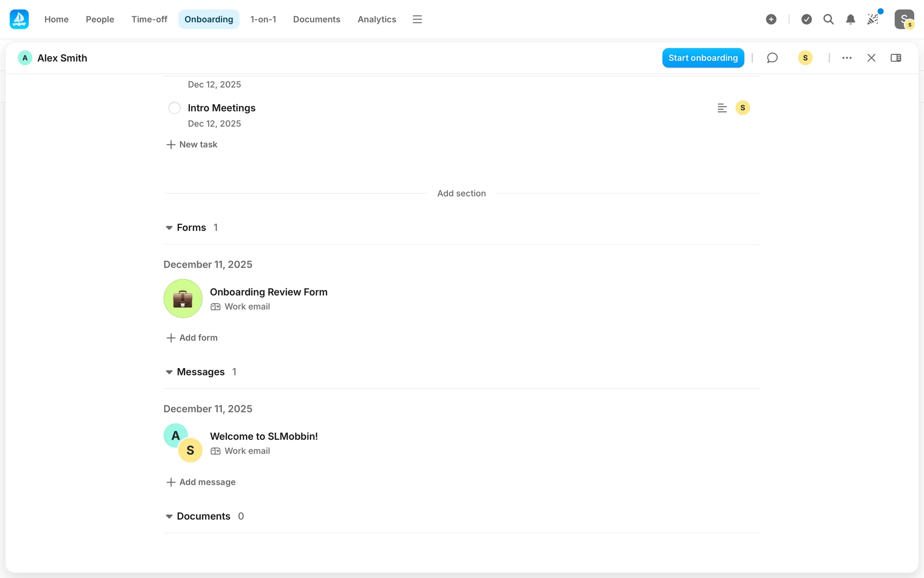Click the notifications bell icon
Viewport: 924px width, 578px height.
tap(850, 19)
